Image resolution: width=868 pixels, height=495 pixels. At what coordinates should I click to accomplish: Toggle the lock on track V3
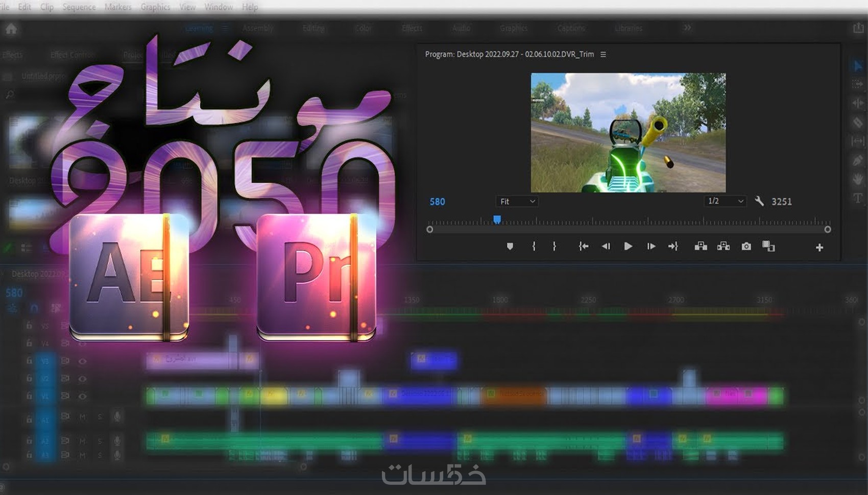(30, 361)
